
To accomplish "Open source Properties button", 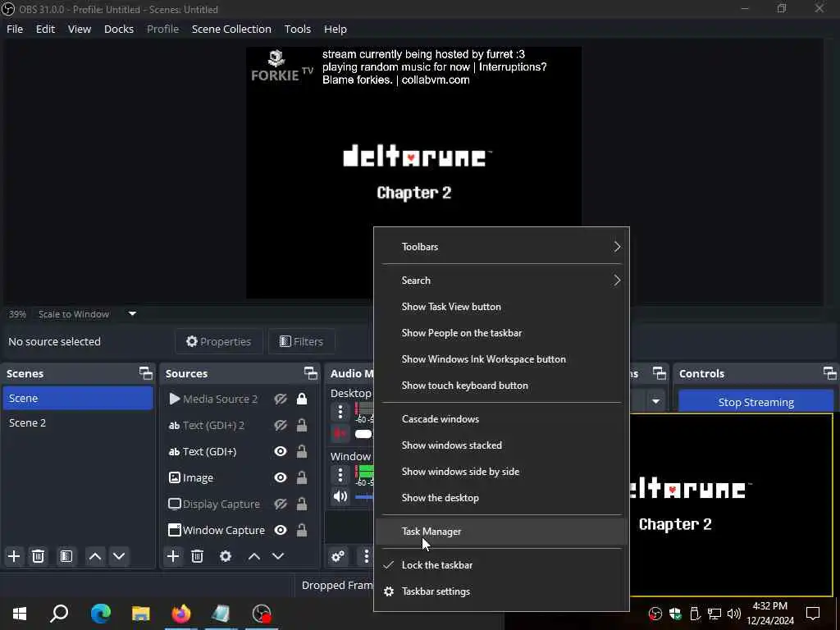I will [x=218, y=341].
